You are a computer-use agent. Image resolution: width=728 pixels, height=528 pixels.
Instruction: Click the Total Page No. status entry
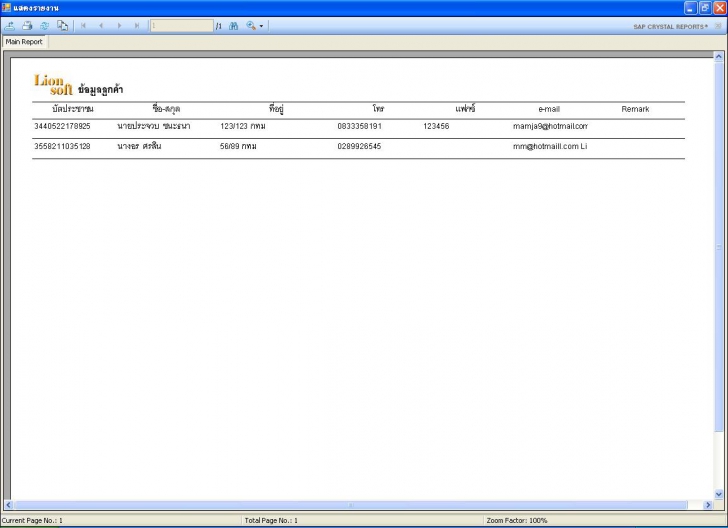(271, 521)
